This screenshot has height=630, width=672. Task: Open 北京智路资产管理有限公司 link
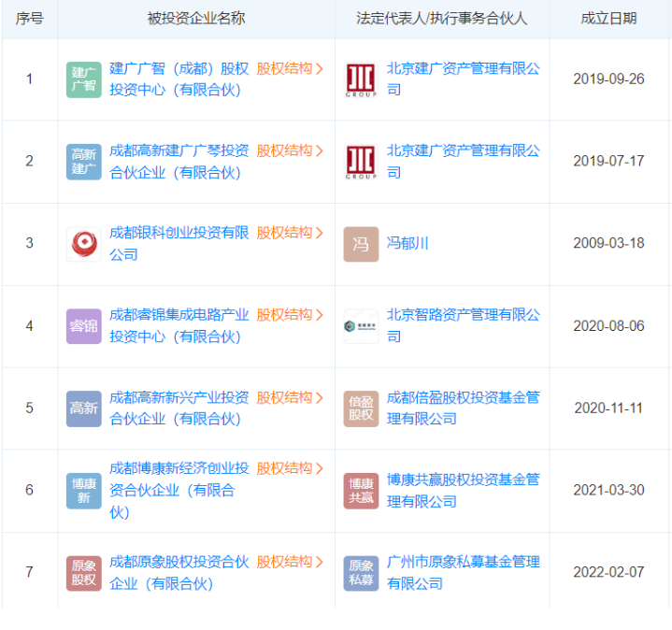(x=464, y=325)
